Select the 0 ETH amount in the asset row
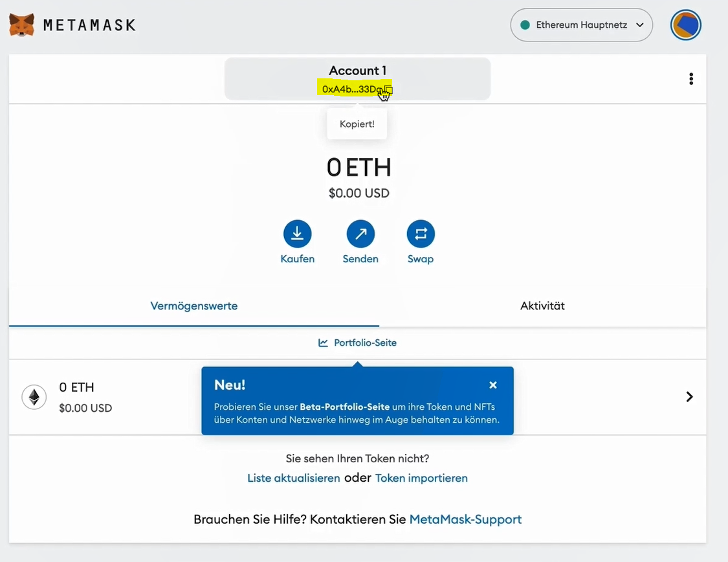 [x=76, y=387]
